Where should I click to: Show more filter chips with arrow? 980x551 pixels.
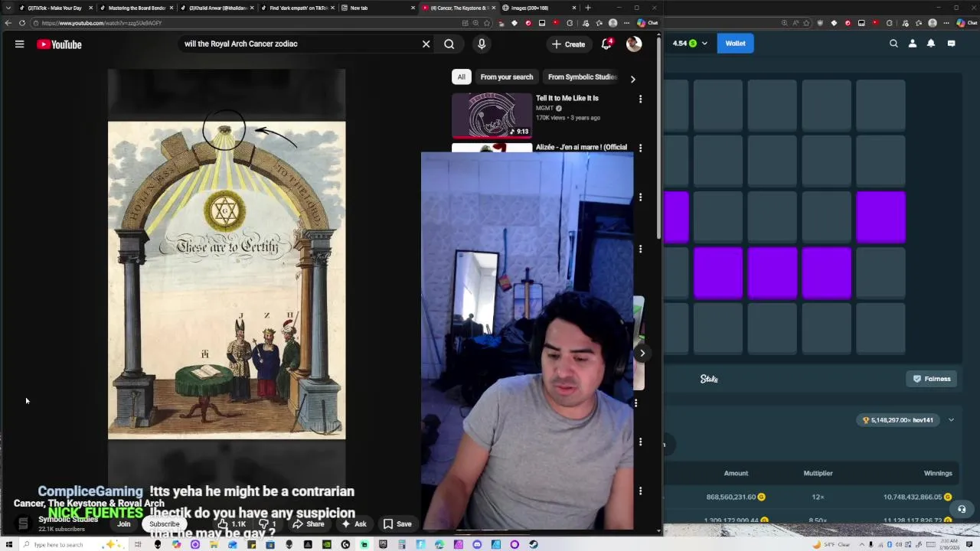click(x=632, y=79)
